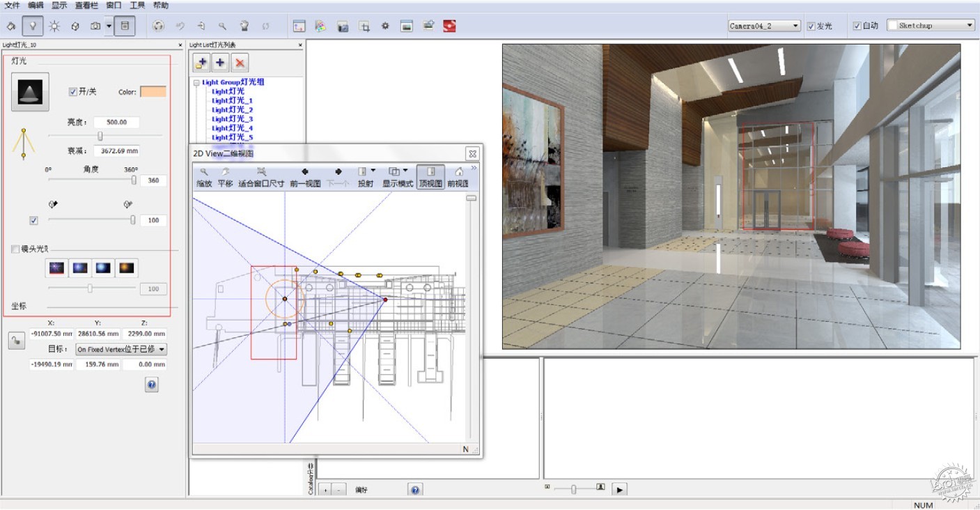This screenshot has width=980, height=510.
Task: Click the render image picture icon
Action: coord(407,26)
